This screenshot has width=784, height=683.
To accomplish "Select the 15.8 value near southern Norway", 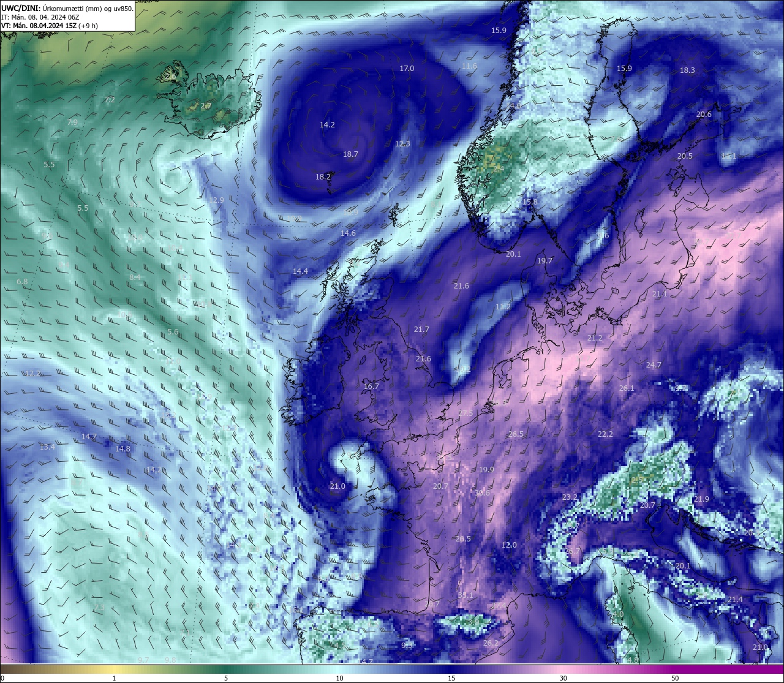I will click(x=530, y=202).
